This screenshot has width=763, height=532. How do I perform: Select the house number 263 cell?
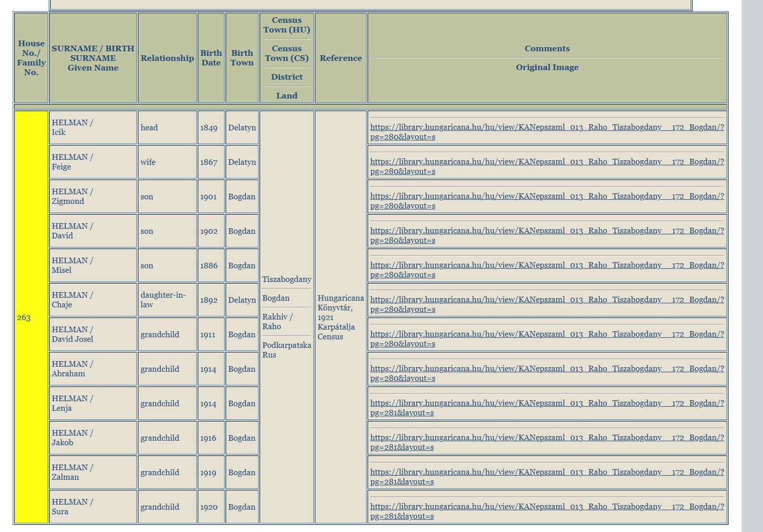[x=31, y=317]
